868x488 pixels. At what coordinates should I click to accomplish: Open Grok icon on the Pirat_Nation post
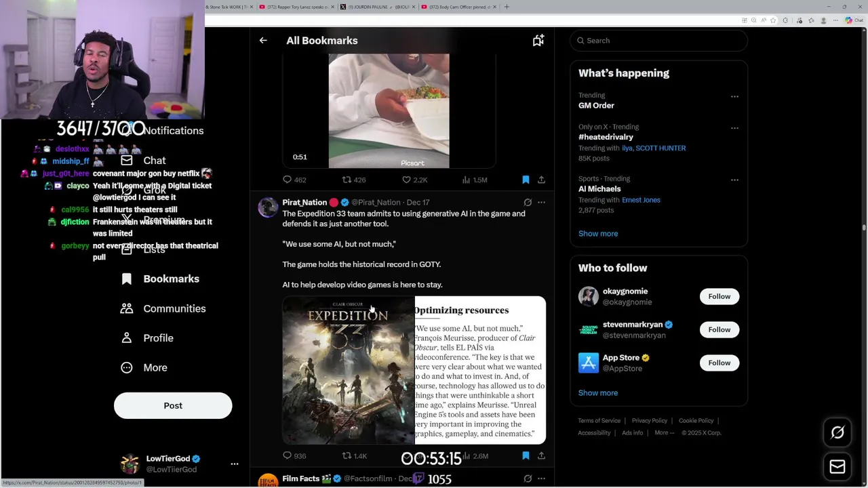(528, 202)
